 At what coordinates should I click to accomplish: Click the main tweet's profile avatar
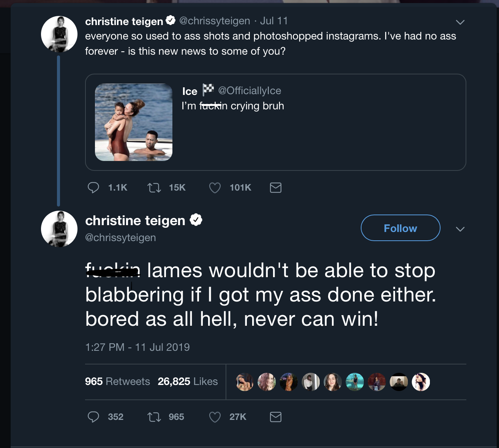[59, 229]
